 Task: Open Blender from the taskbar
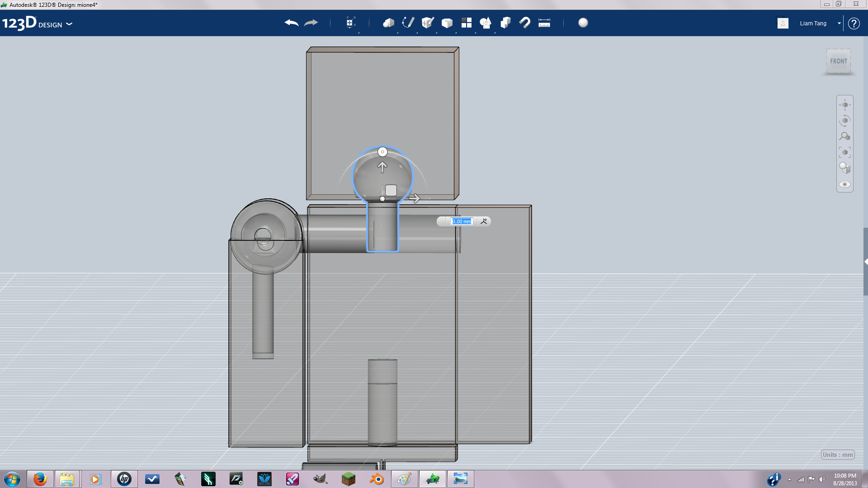point(376,479)
